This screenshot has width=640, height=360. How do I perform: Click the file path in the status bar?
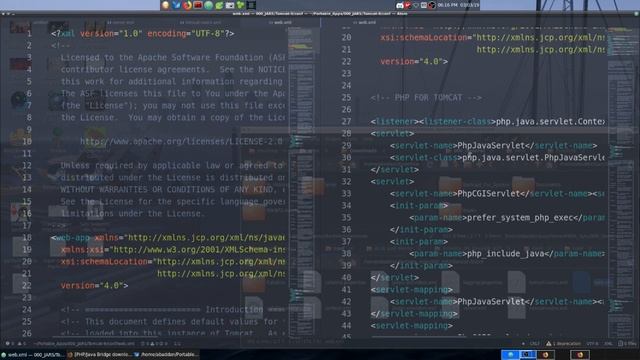click(x=85, y=344)
